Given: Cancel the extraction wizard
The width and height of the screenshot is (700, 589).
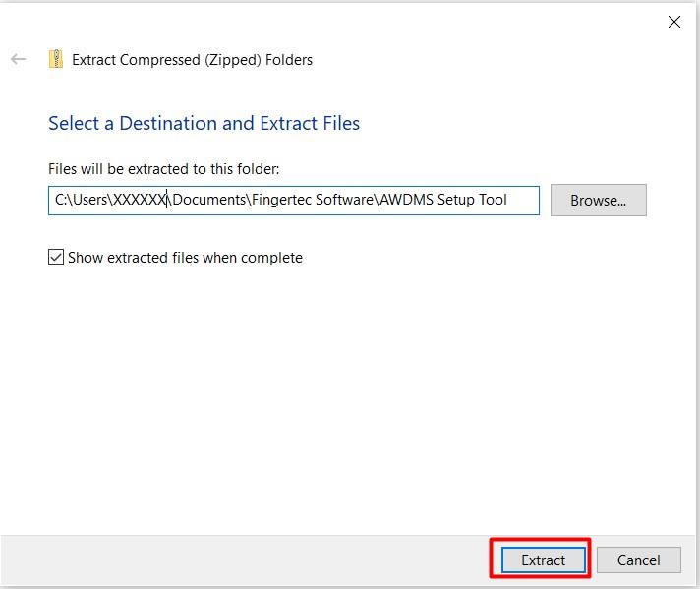Looking at the screenshot, I should click(x=639, y=560).
